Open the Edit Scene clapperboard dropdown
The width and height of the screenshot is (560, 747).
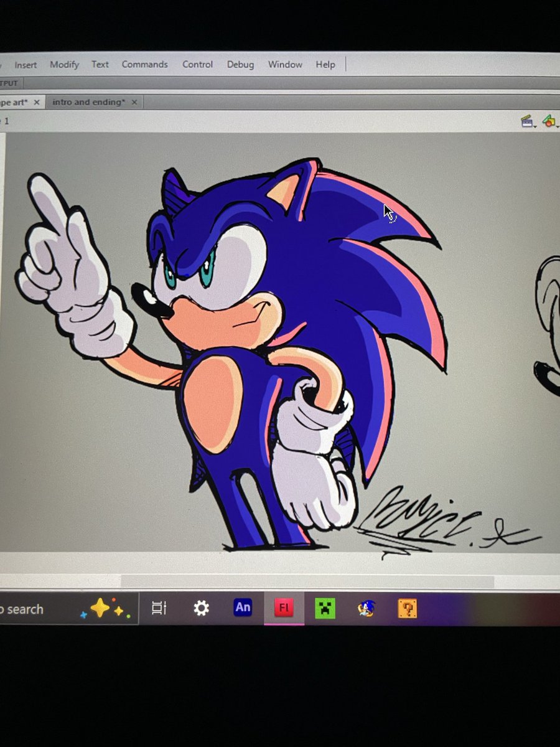pos(528,121)
